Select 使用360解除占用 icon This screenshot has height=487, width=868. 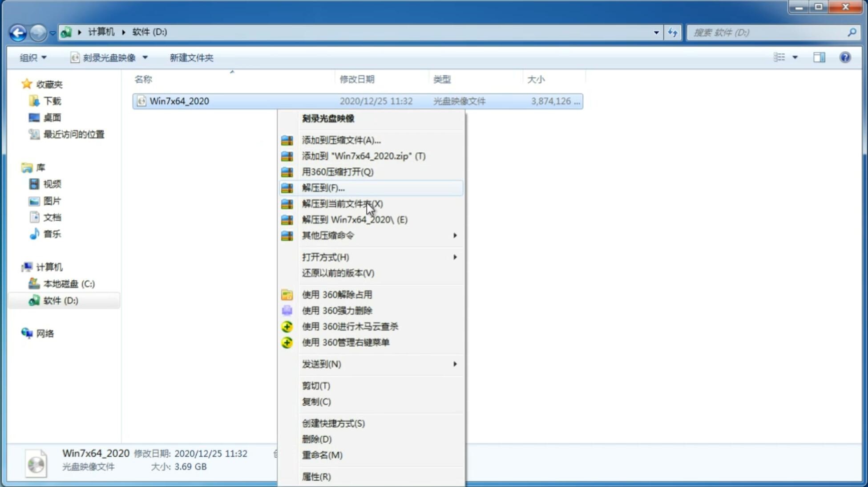pyautogui.click(x=286, y=294)
